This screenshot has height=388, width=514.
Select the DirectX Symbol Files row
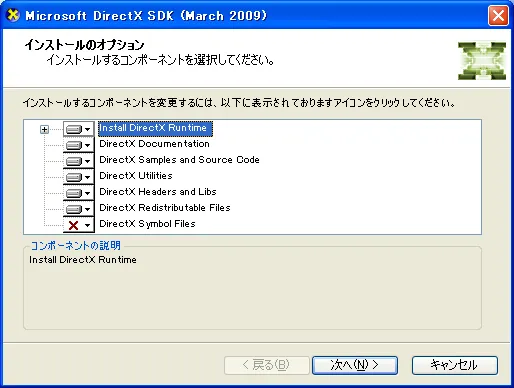click(x=147, y=224)
